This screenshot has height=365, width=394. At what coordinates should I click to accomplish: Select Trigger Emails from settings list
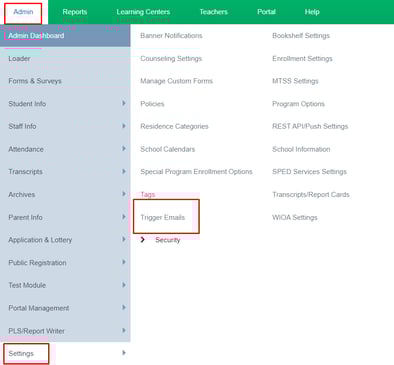[x=163, y=217]
